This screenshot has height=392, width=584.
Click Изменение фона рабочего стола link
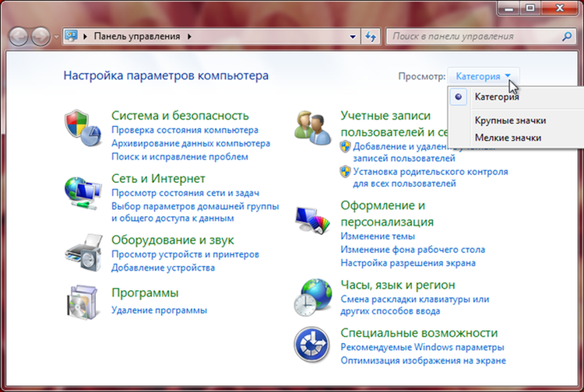tap(413, 250)
